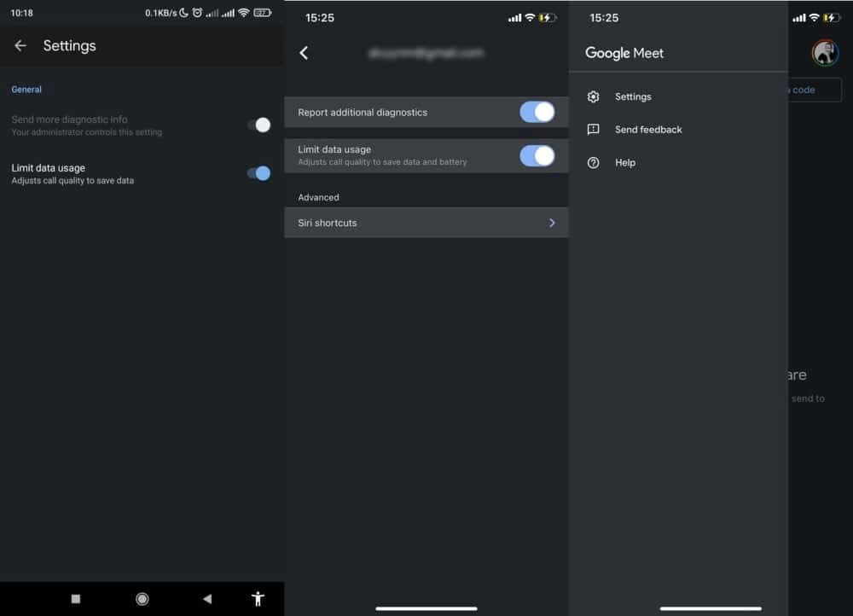This screenshot has width=853, height=616.
Task: Turn off Report additional diagnostics
Action: click(538, 112)
